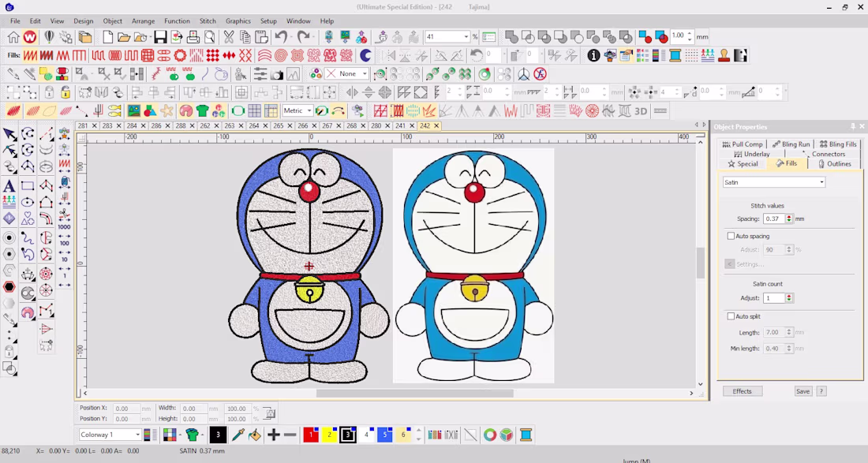Click the black Design Information 'i' icon
This screenshot has height=463, width=868.
(x=593, y=55)
